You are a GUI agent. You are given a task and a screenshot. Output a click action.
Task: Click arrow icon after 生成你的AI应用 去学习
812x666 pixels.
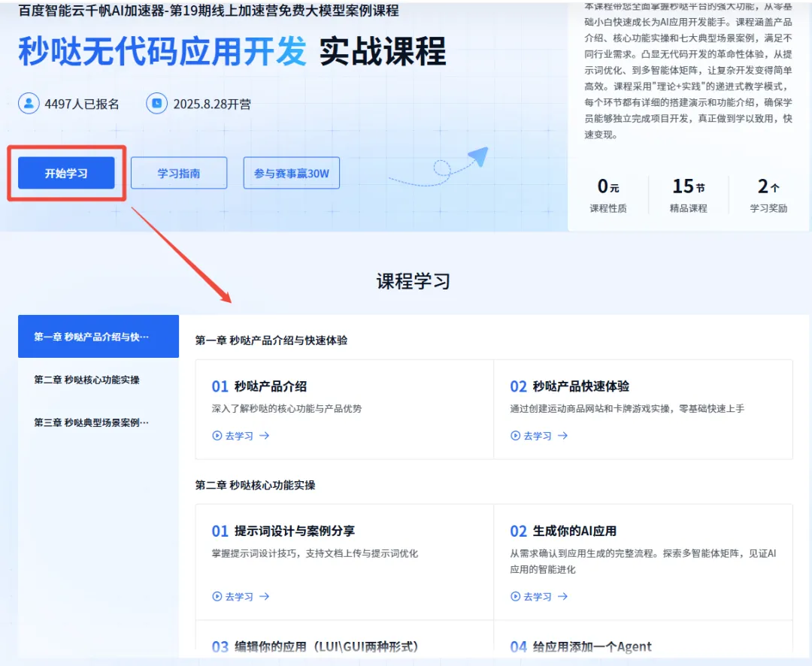(x=562, y=596)
